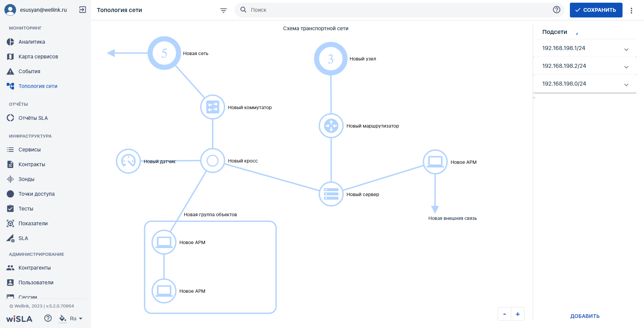Image resolution: width=644 pixels, height=328 pixels.
Task: Select the upper Новое АРМ in the group
Action: pyautogui.click(x=164, y=242)
